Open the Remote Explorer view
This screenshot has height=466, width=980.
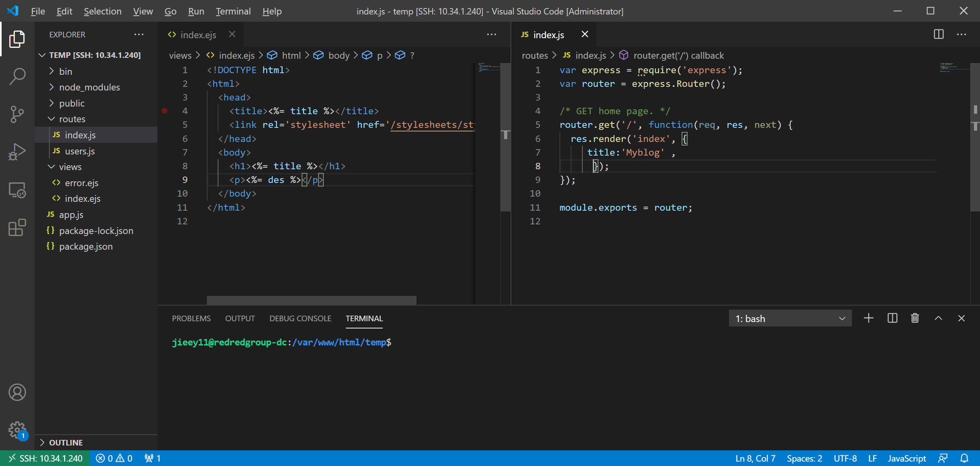(x=17, y=190)
